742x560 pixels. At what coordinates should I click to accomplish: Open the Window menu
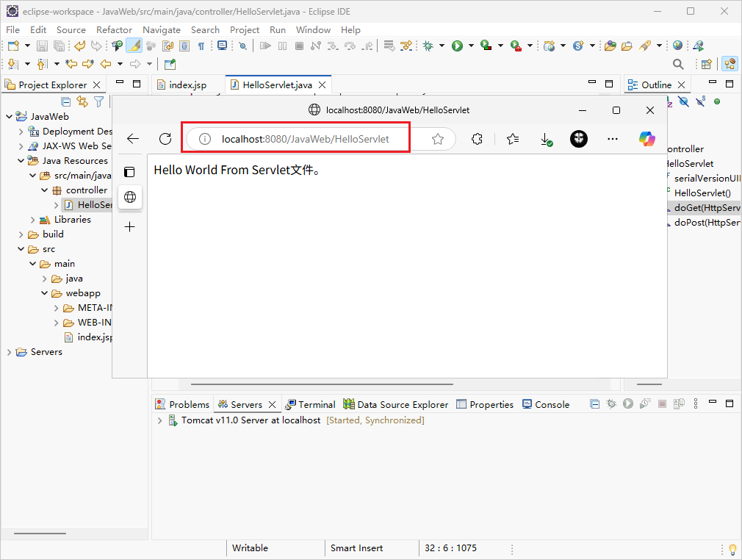(313, 30)
